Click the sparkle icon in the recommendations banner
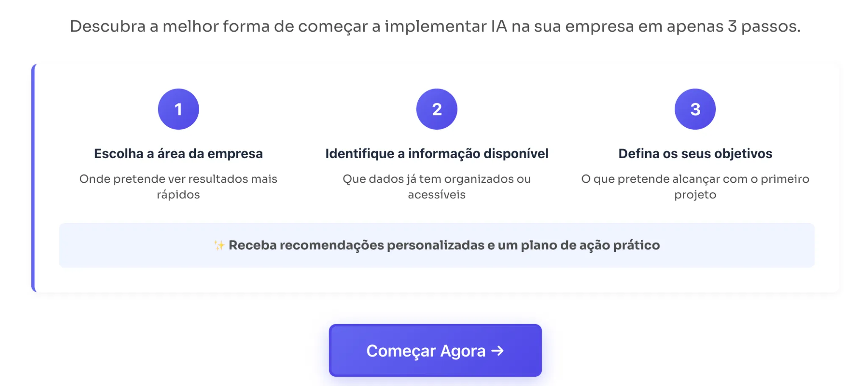The image size is (868, 386). 219,245
